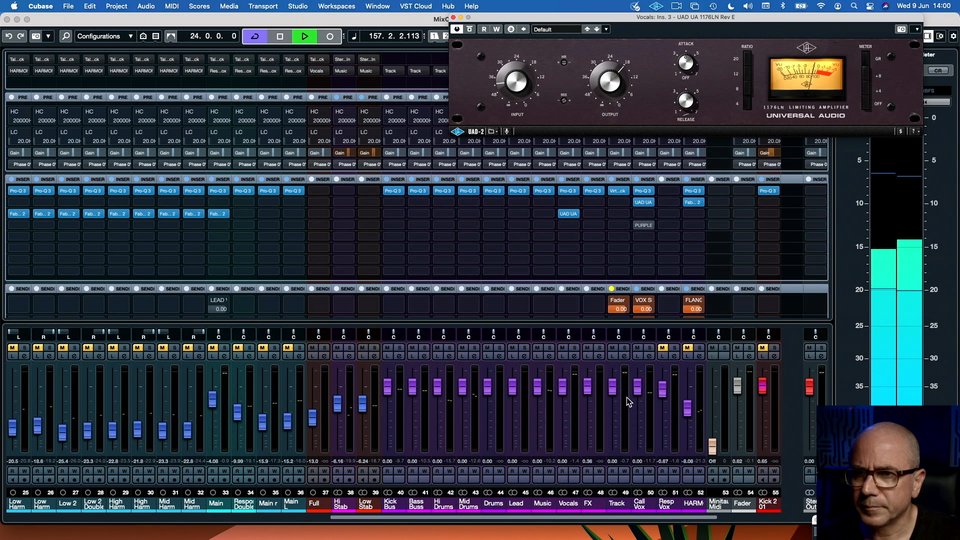The image size is (960, 540).
Task: Open Pro-Q 3 insert on channel 25
Action: click(18, 190)
